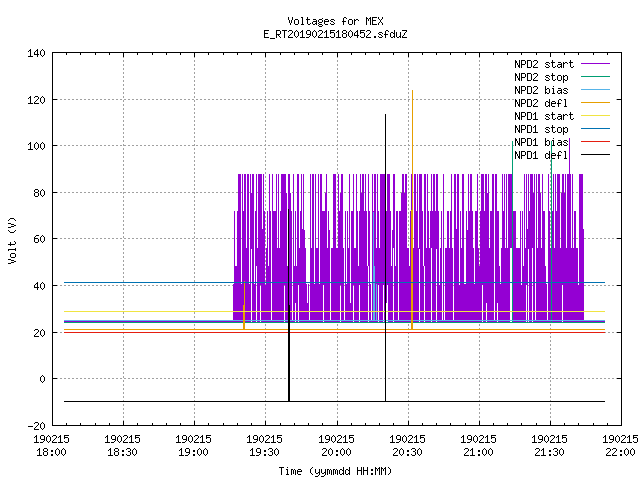Click the red NPD1 bias legend line
This screenshot has width=640, height=480.
[595, 142]
